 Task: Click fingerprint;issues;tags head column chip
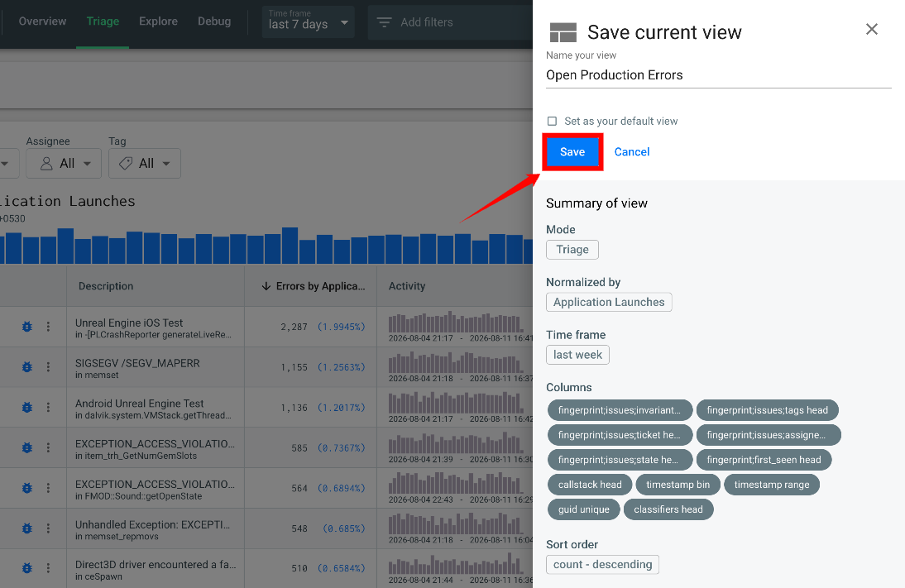767,410
